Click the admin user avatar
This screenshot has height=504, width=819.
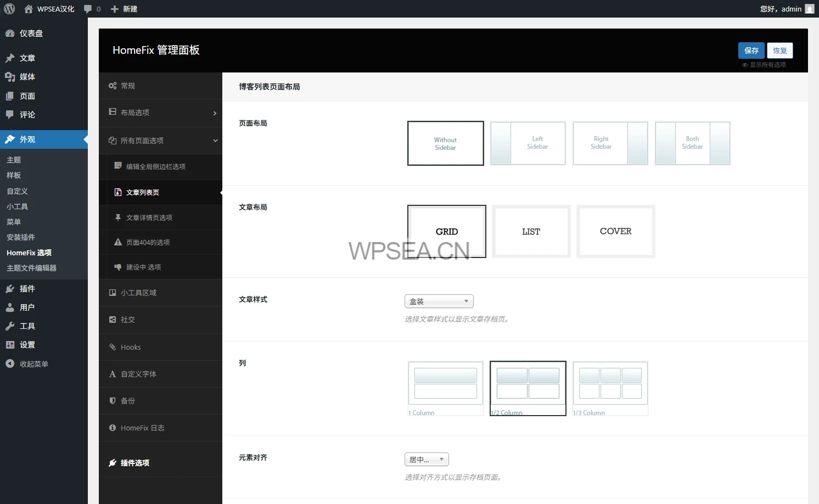(809, 9)
